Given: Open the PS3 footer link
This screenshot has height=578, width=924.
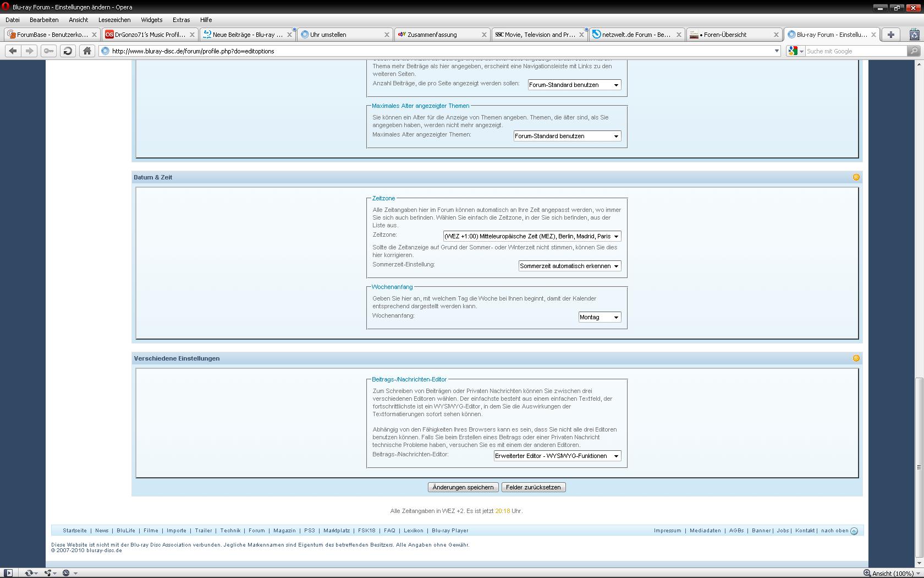Looking at the screenshot, I should (x=310, y=531).
